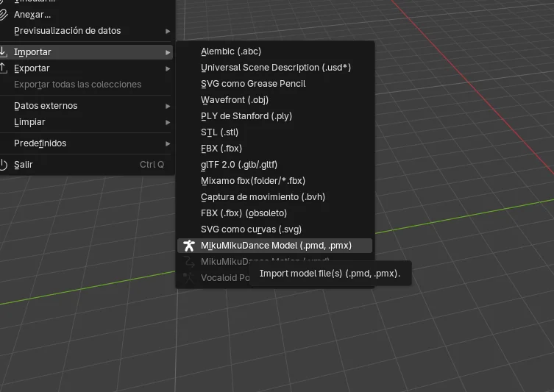This screenshot has height=392, width=554.
Task: Open the Limpiar submenu
Action: coord(86,122)
